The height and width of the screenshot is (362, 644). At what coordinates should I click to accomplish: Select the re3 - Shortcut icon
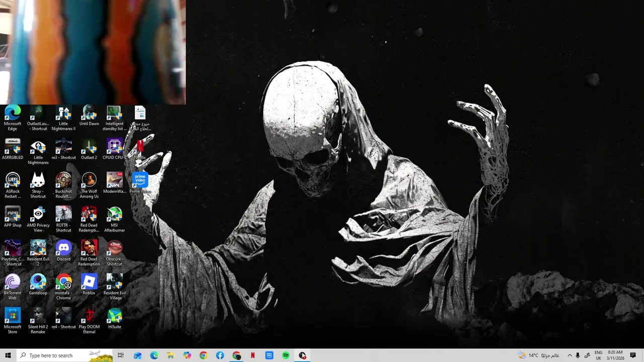pos(63,149)
